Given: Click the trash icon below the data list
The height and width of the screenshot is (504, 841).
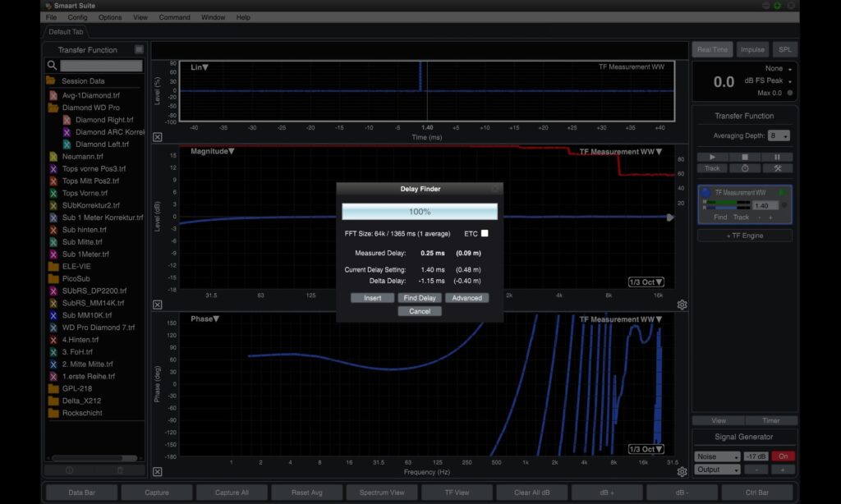Looking at the screenshot, I should coord(120,470).
